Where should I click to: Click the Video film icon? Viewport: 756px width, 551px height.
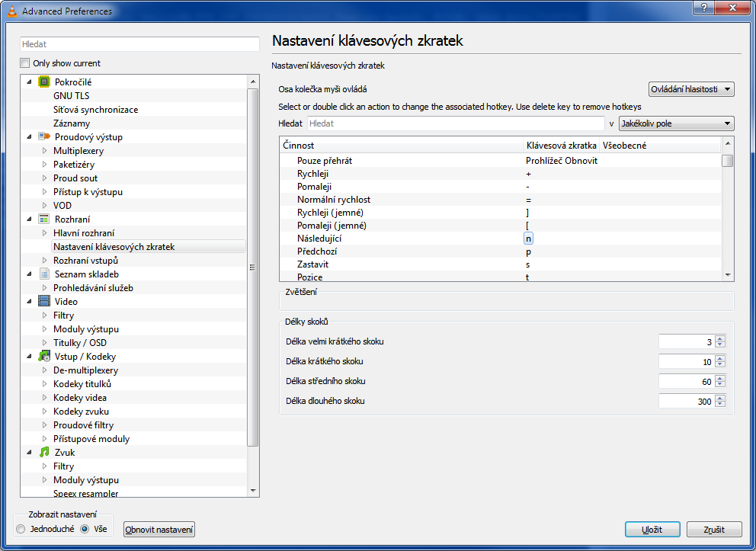[x=44, y=301]
